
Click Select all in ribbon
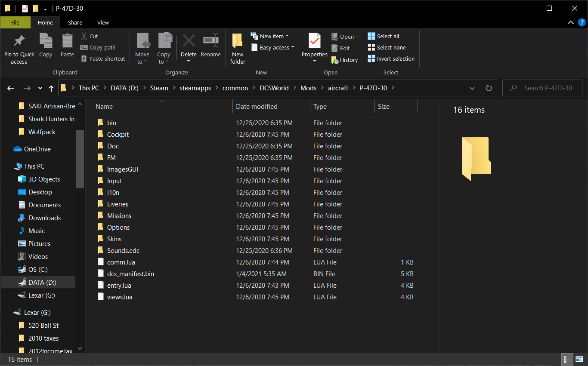(x=384, y=36)
